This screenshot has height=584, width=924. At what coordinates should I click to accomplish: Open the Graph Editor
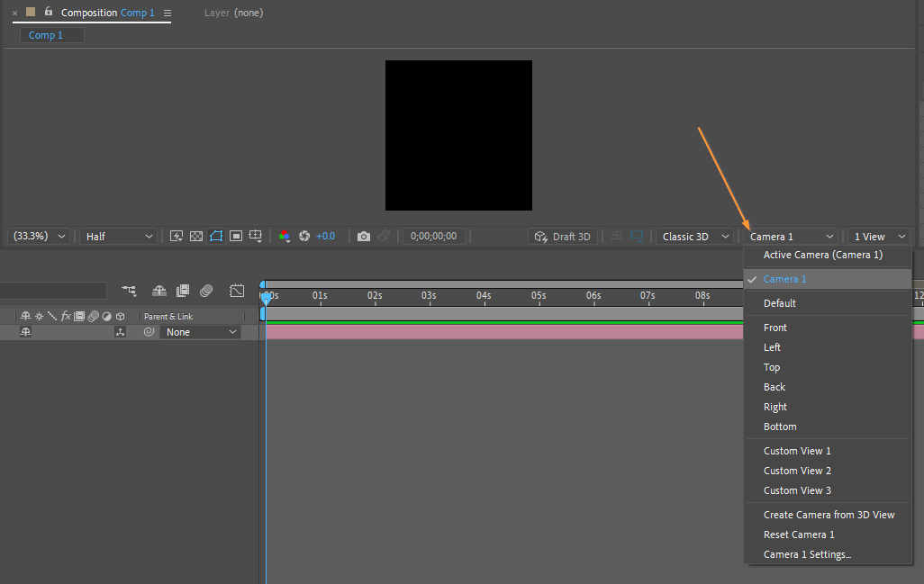(x=237, y=291)
